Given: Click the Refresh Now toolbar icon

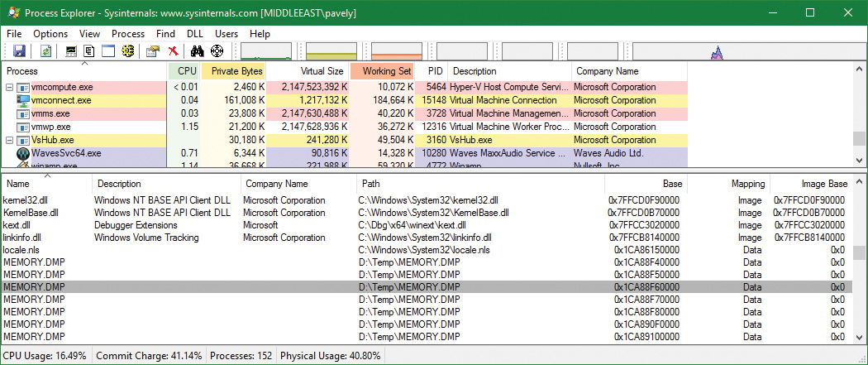Looking at the screenshot, I should click(45, 51).
